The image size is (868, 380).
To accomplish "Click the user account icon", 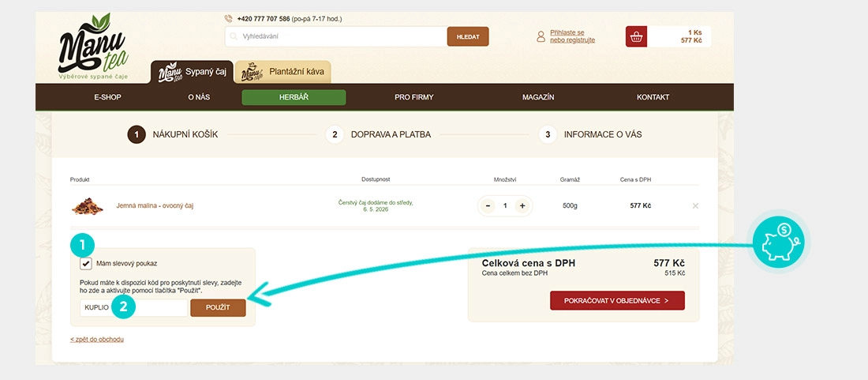I will [x=541, y=36].
